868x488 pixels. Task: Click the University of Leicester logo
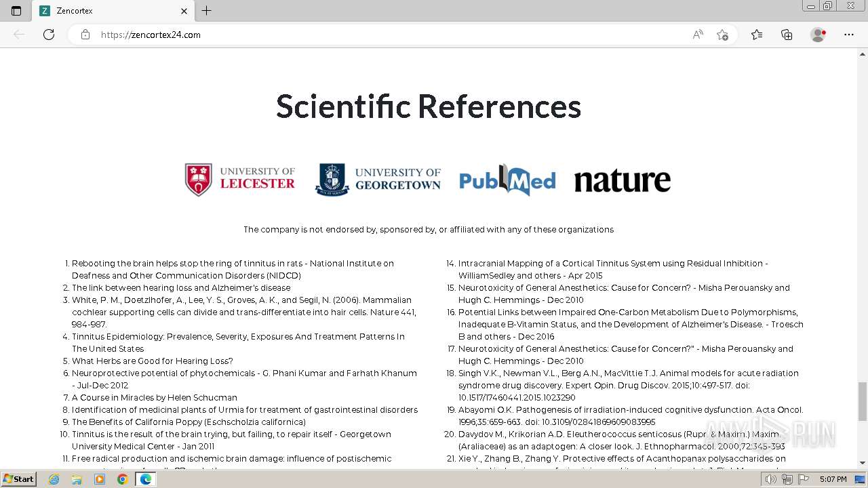[x=240, y=180]
